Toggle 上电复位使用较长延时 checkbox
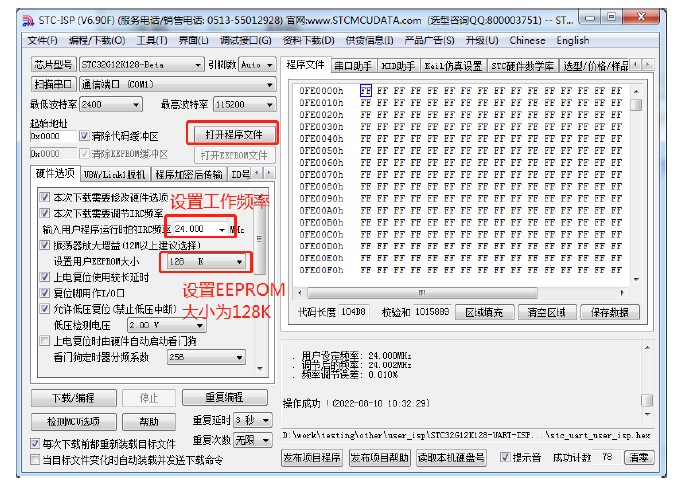This screenshot has height=490, width=682. (x=45, y=277)
